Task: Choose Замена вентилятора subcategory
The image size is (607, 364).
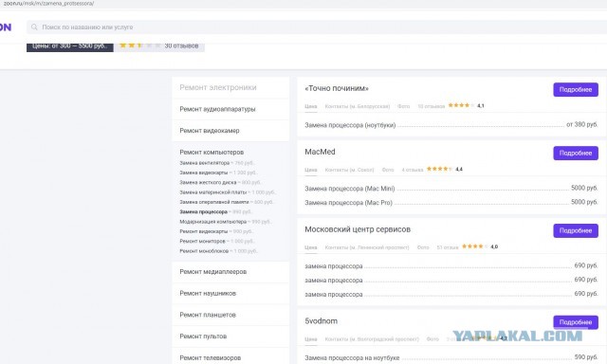Action: [205, 163]
